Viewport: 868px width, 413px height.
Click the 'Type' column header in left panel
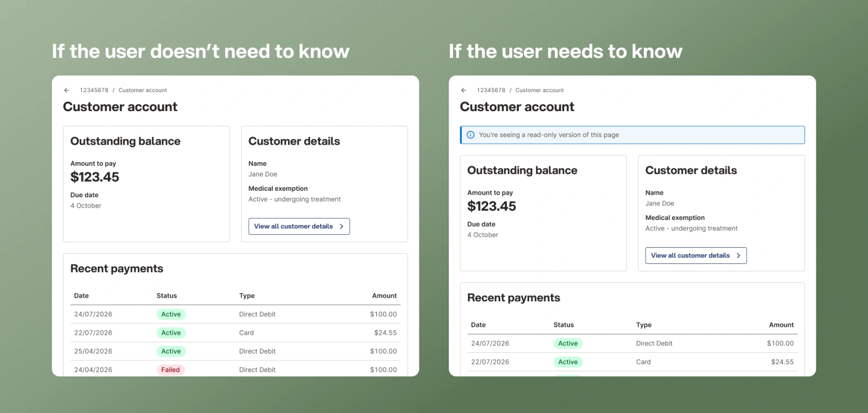(247, 296)
